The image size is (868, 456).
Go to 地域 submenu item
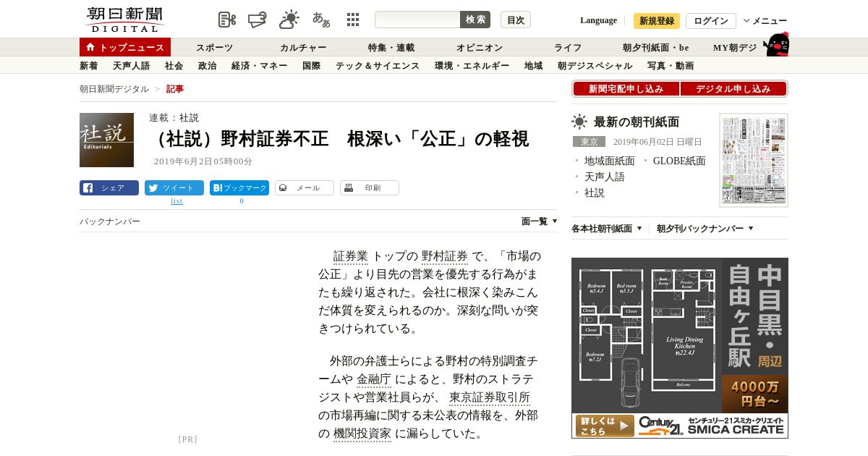click(534, 66)
